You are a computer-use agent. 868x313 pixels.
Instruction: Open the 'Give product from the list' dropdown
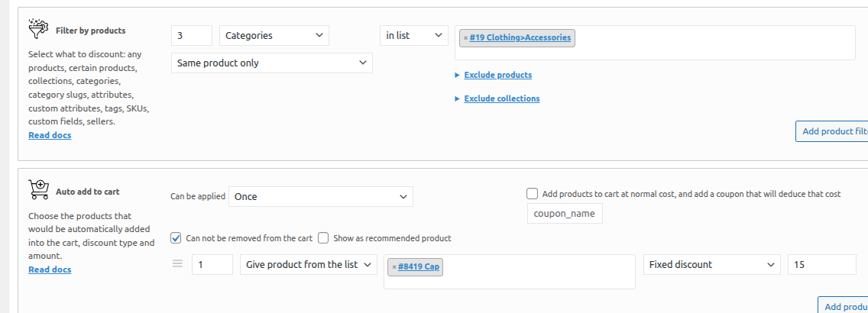pos(309,264)
